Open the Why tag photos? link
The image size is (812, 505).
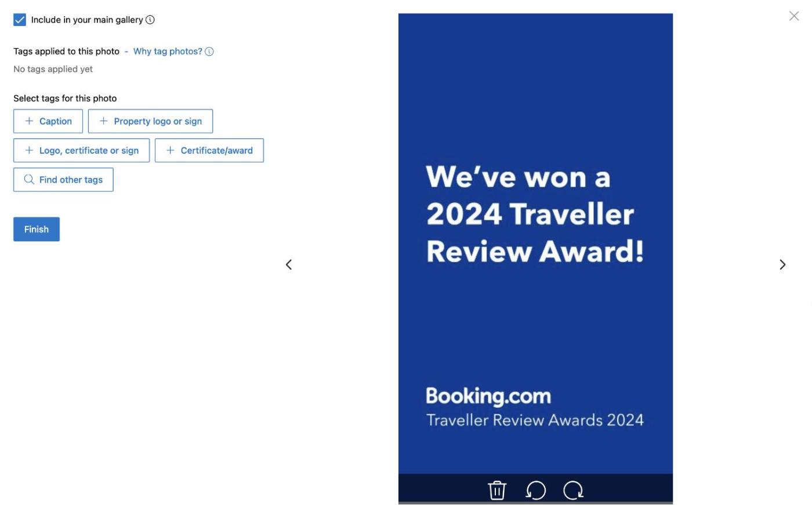168,52
